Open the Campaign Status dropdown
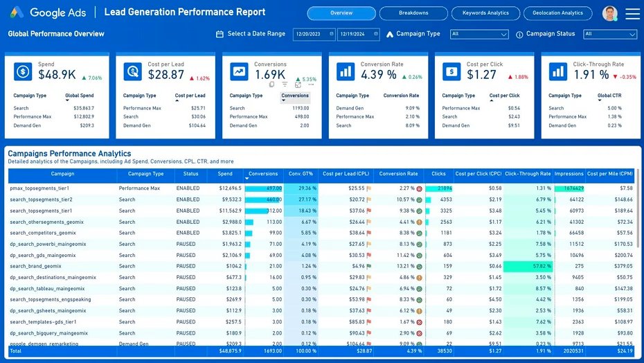This screenshot has width=644, height=363. (x=610, y=34)
